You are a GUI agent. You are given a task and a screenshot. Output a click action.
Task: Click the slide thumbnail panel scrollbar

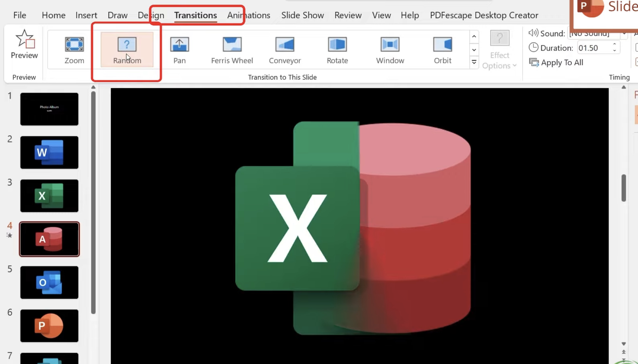pos(93,202)
